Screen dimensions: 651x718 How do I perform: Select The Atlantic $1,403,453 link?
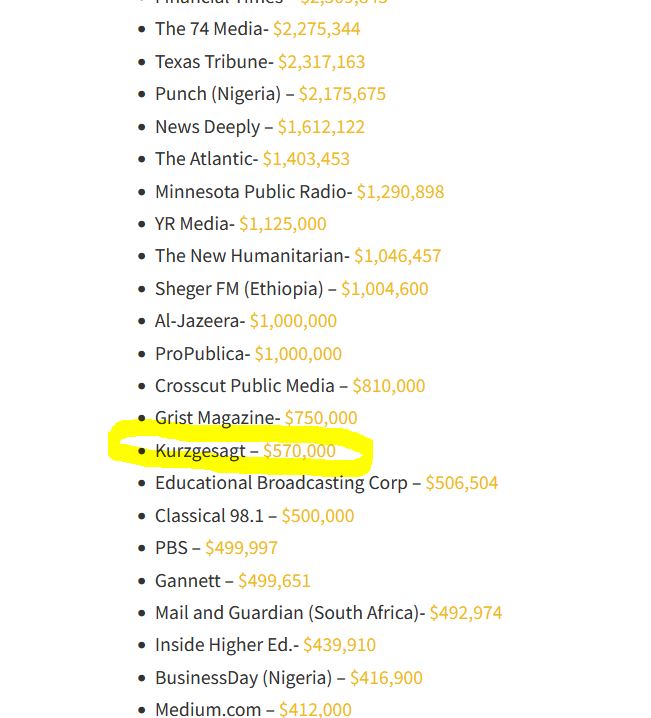click(x=306, y=159)
